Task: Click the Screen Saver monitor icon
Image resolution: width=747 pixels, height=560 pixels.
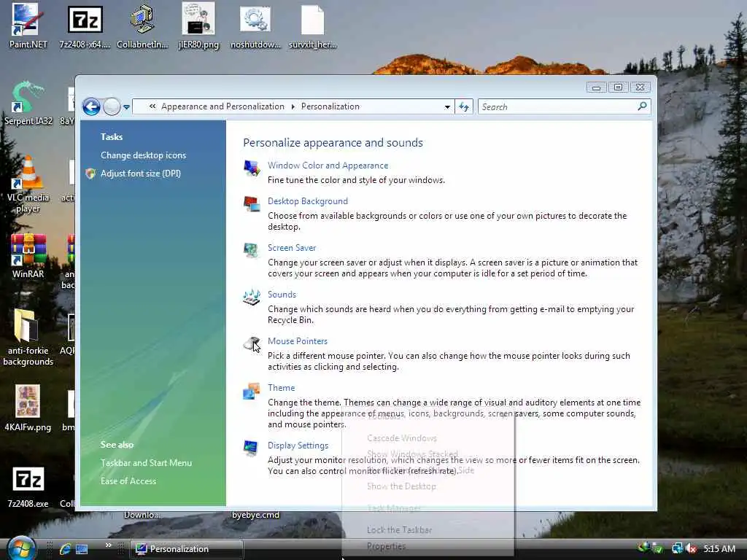Action: click(251, 250)
